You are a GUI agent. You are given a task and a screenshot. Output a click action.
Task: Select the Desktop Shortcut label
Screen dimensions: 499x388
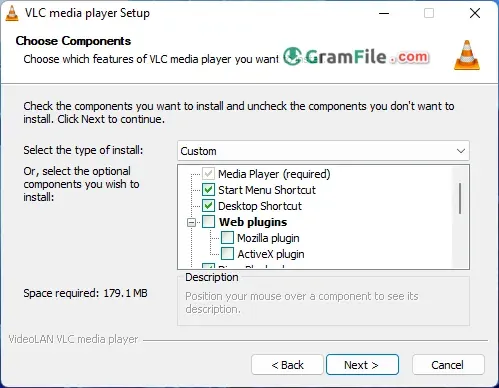(260, 206)
